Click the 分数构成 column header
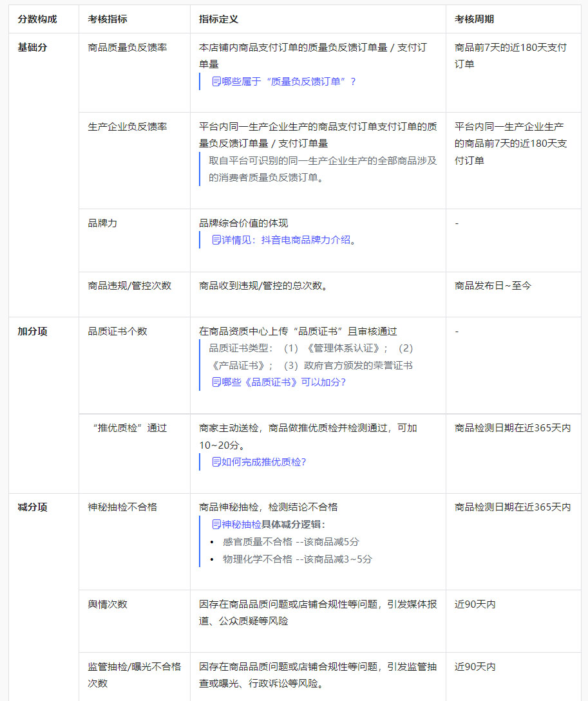588x701 pixels. (x=37, y=19)
